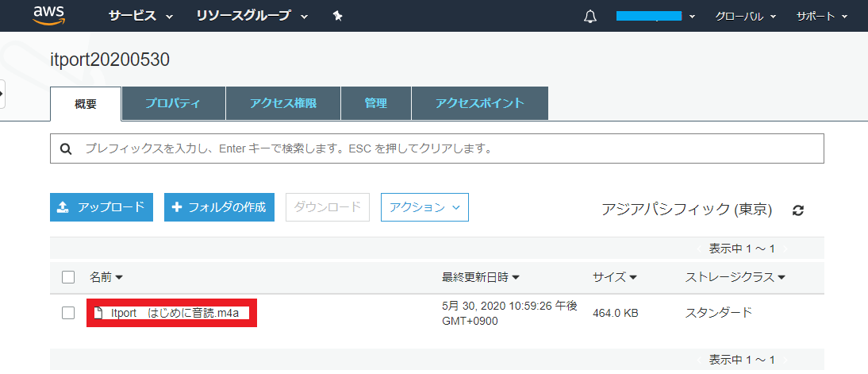Click the search magnifier icon
The width and height of the screenshot is (868, 374).
pyautogui.click(x=66, y=148)
